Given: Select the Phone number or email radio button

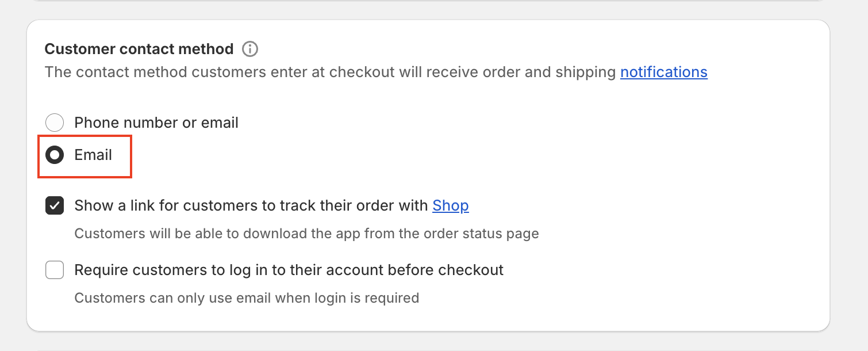Looking at the screenshot, I should tap(55, 123).
